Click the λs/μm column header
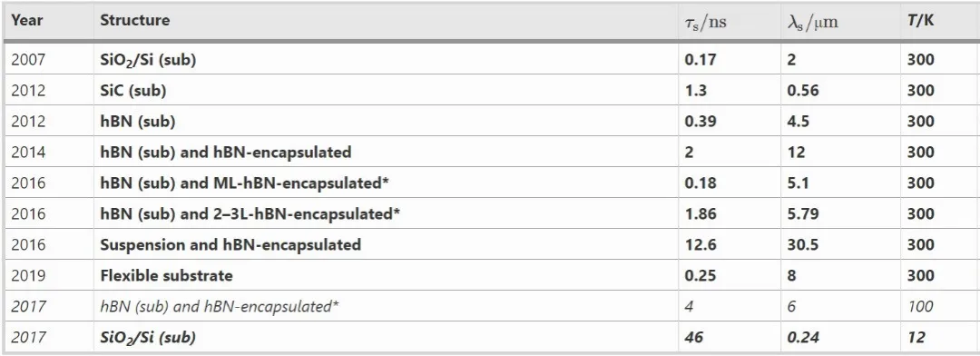 click(813, 22)
